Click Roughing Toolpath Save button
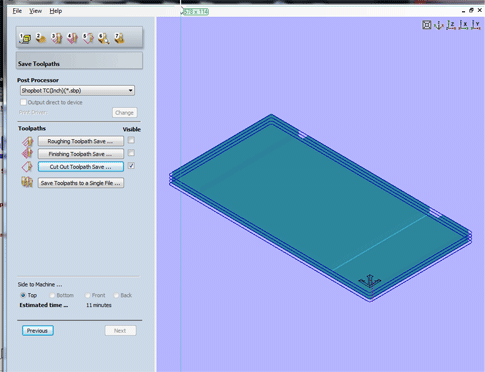 [81, 141]
